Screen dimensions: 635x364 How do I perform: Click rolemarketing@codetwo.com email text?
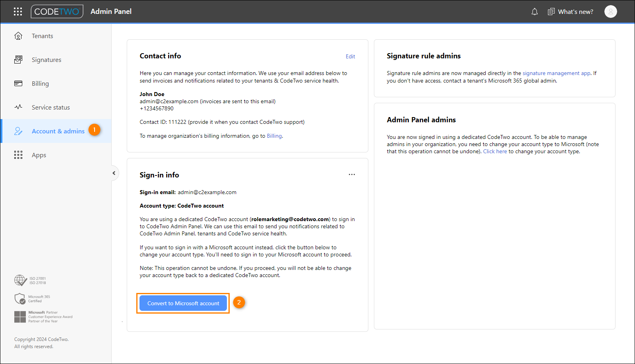coord(290,219)
